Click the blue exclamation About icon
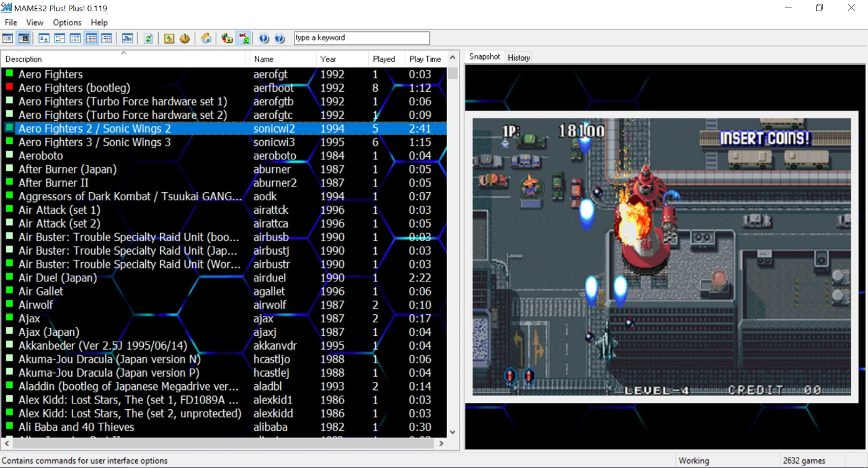868x468 pixels. 264,38
